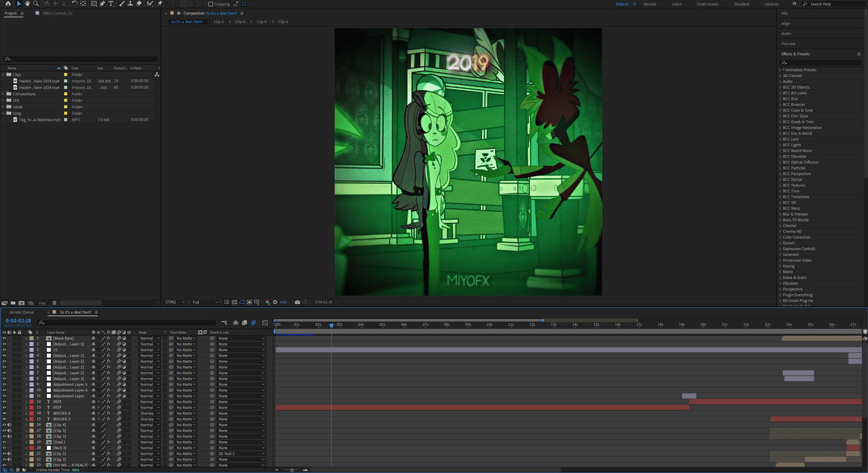Switch to the Render Queue tab
This screenshot has height=473, width=868.
[x=21, y=312]
